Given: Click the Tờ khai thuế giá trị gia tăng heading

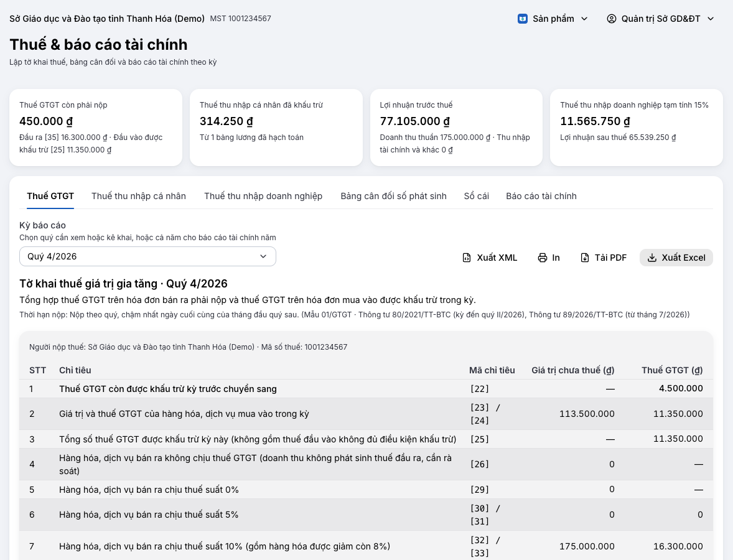Looking at the screenshot, I should click(x=123, y=284).
